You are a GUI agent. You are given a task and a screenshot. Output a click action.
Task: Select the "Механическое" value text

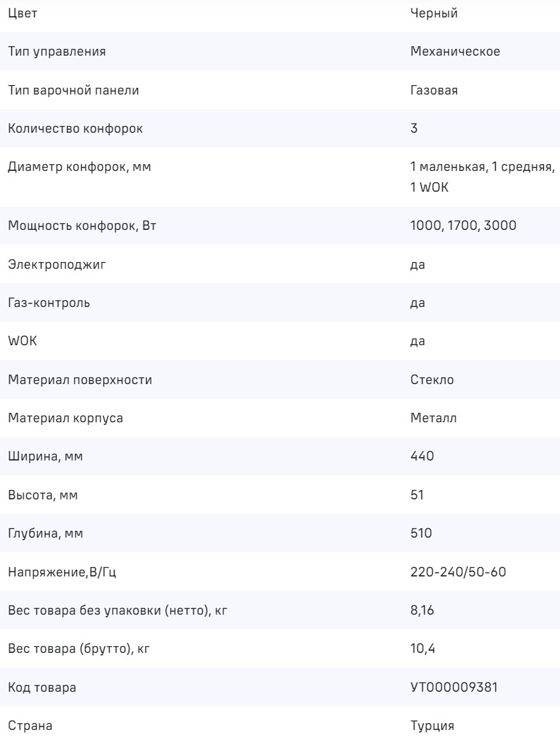tap(455, 52)
